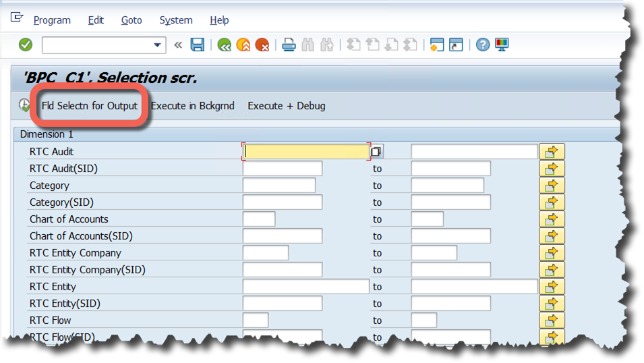Click the Category from-value input field
644x363 pixels.
279,186
